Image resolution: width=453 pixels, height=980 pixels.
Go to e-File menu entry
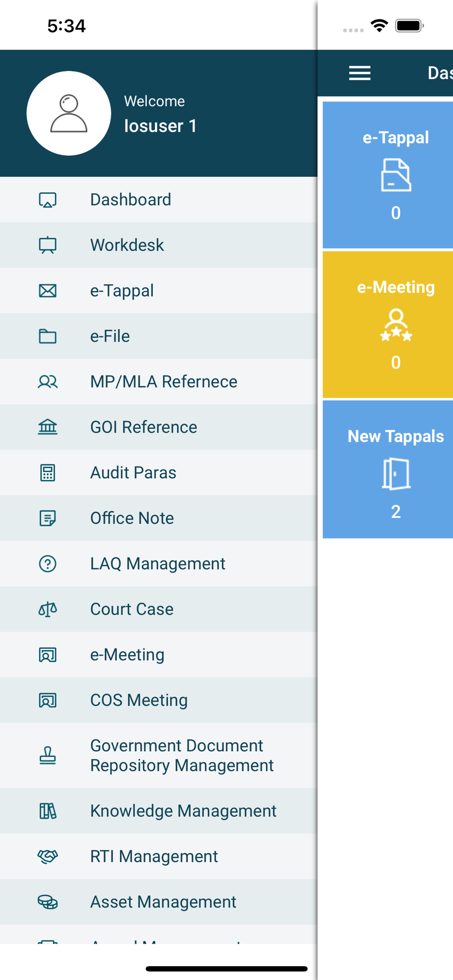click(158, 336)
